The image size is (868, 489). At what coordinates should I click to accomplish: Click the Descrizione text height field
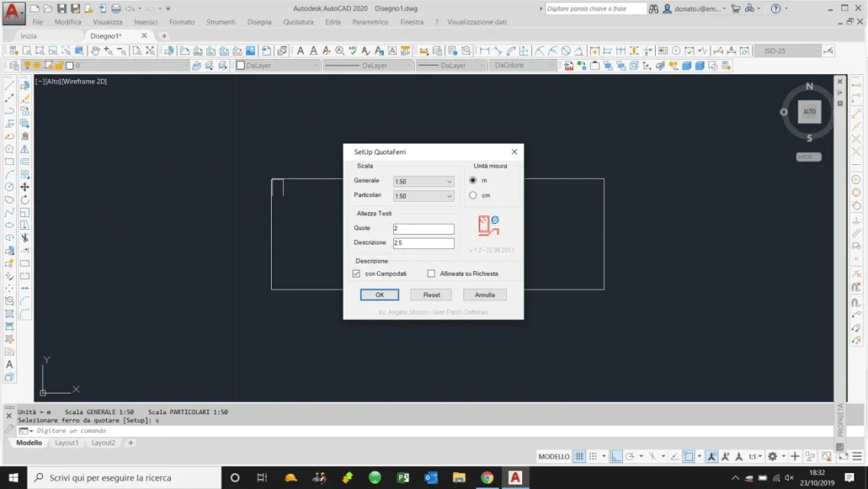click(424, 243)
